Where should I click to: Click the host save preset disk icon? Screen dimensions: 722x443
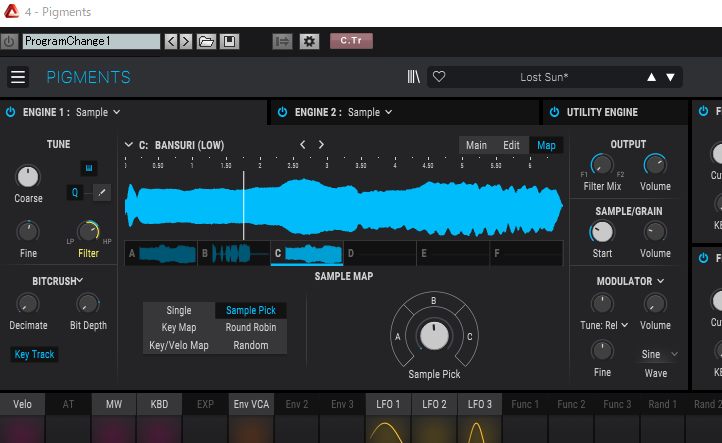229,41
